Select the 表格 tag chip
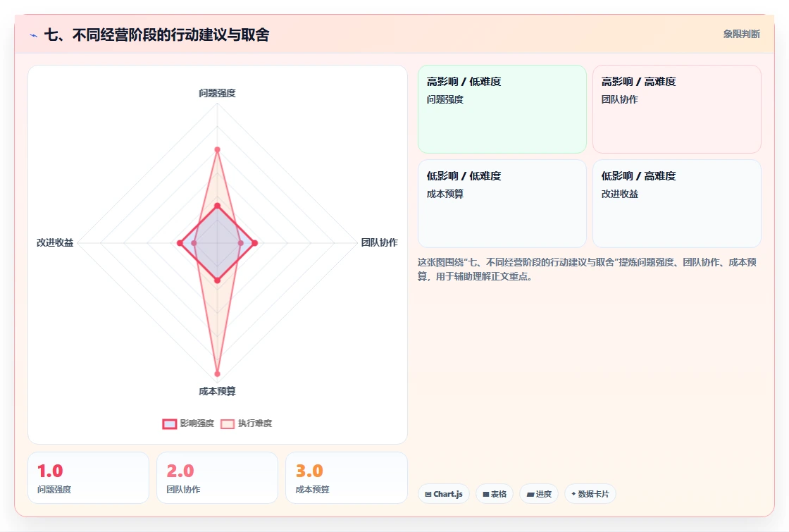The width and height of the screenshot is (789, 532). [x=494, y=494]
